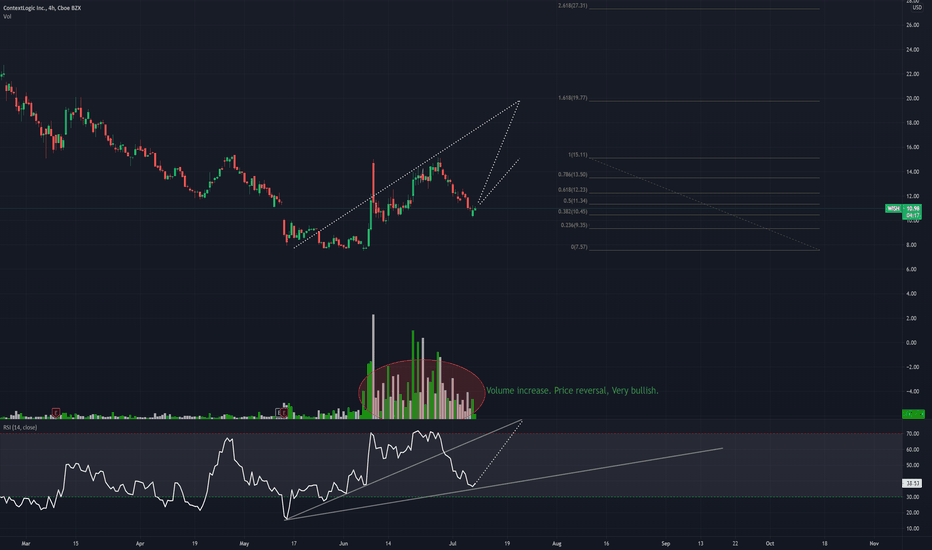The width and height of the screenshot is (932, 550).
Task: Click the Jun date on the time axis
Action: [x=344, y=543]
